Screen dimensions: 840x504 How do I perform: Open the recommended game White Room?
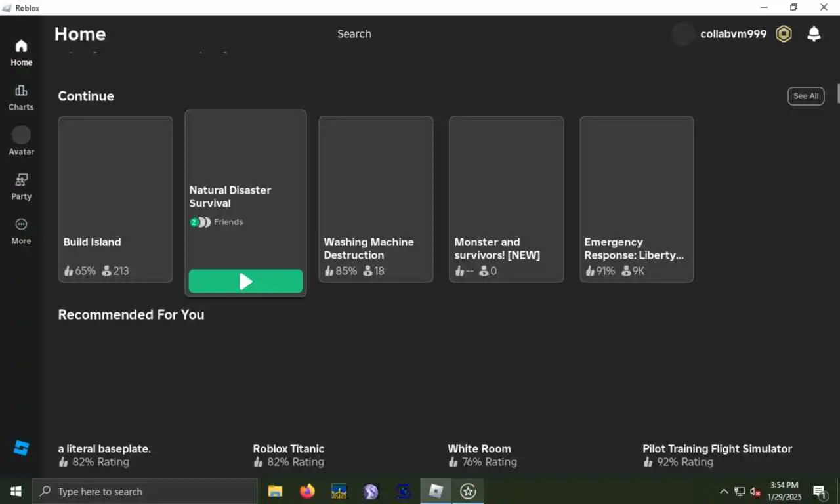pyautogui.click(x=479, y=449)
